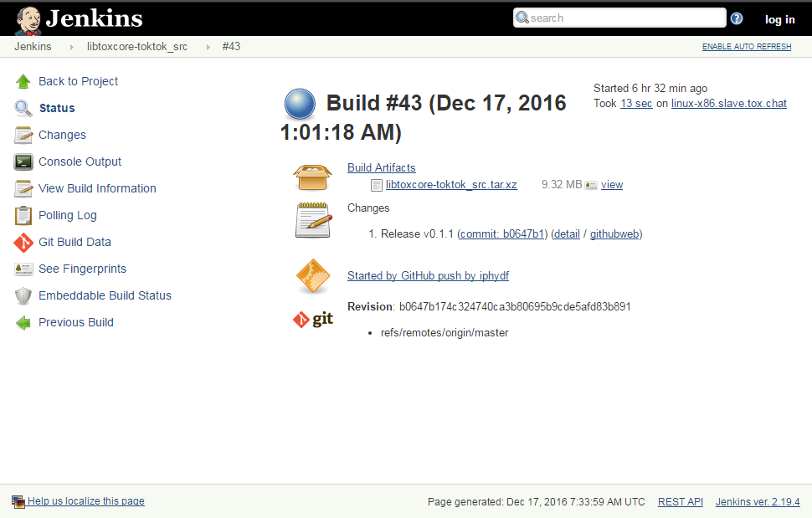Image resolution: width=812 pixels, height=518 pixels.
Task: Click the clipboard Polling Log icon
Action: point(23,216)
